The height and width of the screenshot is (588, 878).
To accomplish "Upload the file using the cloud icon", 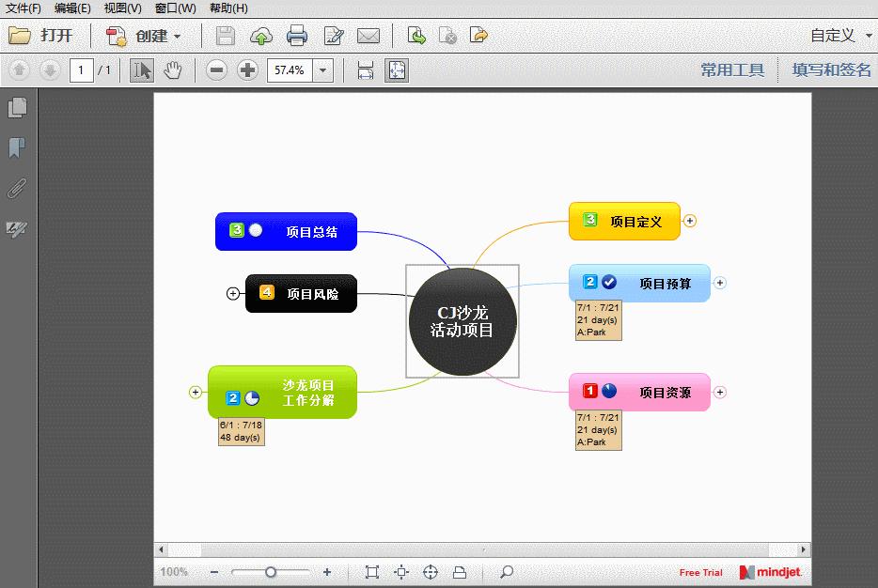I will tap(261, 36).
